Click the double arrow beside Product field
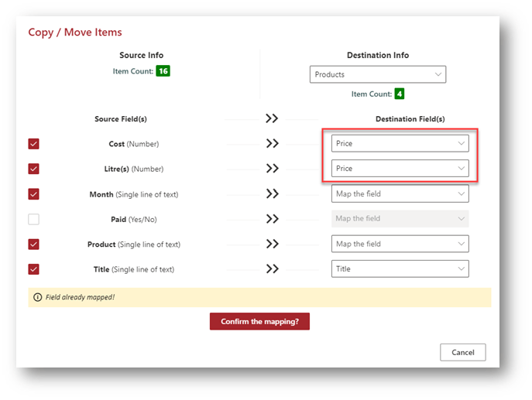 click(x=272, y=244)
